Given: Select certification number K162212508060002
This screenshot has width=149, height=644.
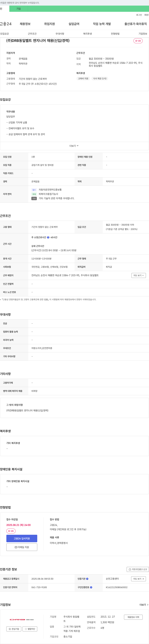Looking at the screenshot, I should click(117, 587).
